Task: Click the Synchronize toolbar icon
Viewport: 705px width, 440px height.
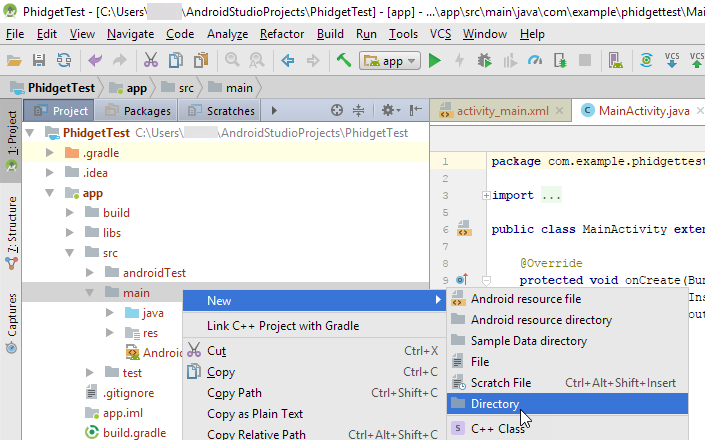Action: (x=64, y=60)
